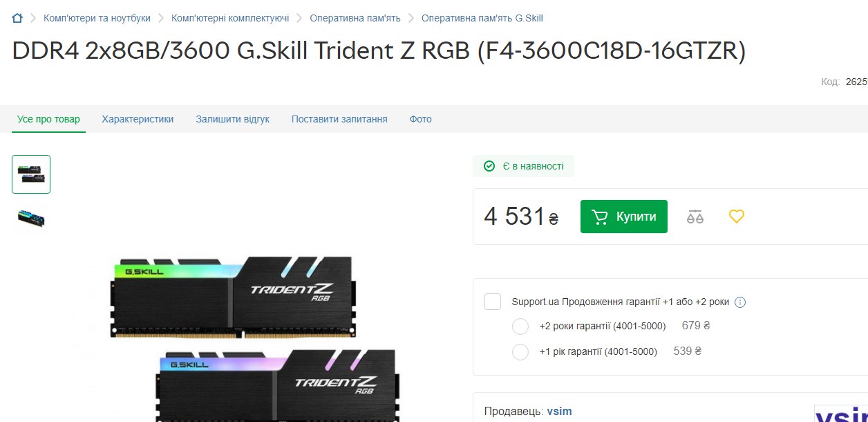Image resolution: width=868 pixels, height=422 pixels.
Task: Open the Характеристики tab
Action: 138,119
